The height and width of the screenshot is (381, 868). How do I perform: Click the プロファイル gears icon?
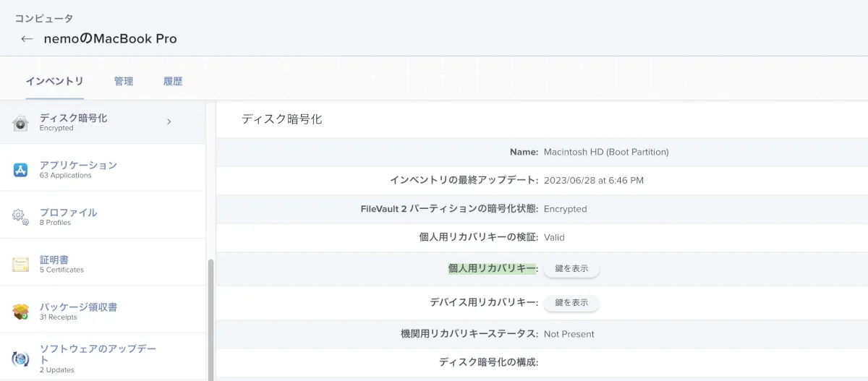click(x=20, y=217)
